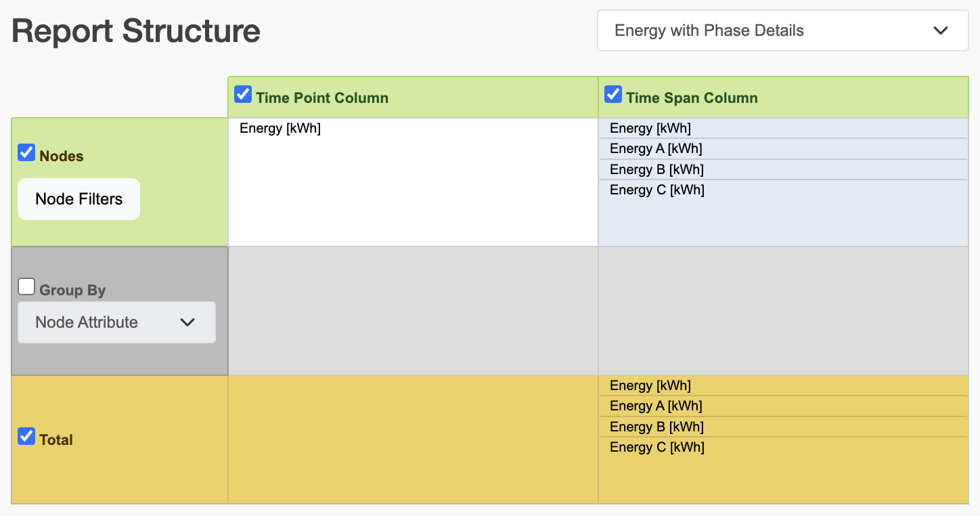Select Energy [kWh] in Nodes Time Span cell
This screenshot has width=980, height=516.
click(x=650, y=128)
